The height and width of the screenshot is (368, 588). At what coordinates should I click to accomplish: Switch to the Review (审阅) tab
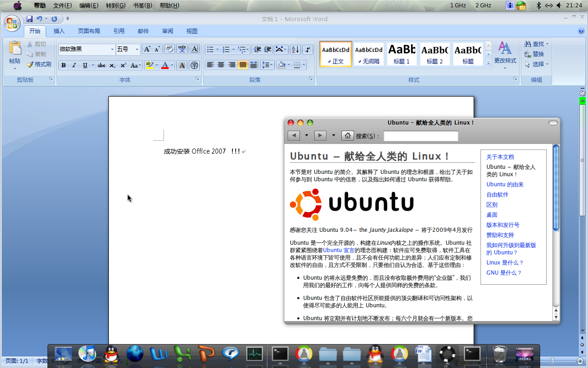(168, 31)
